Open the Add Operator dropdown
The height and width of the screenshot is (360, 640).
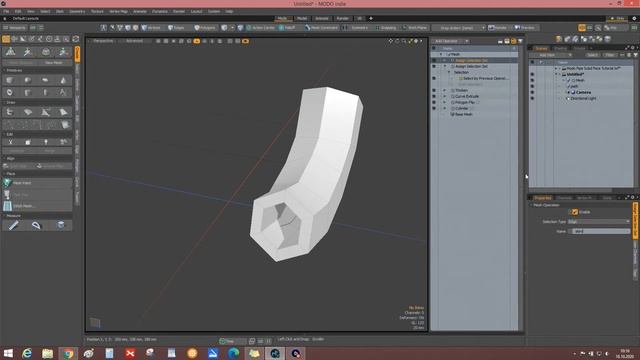(451, 41)
